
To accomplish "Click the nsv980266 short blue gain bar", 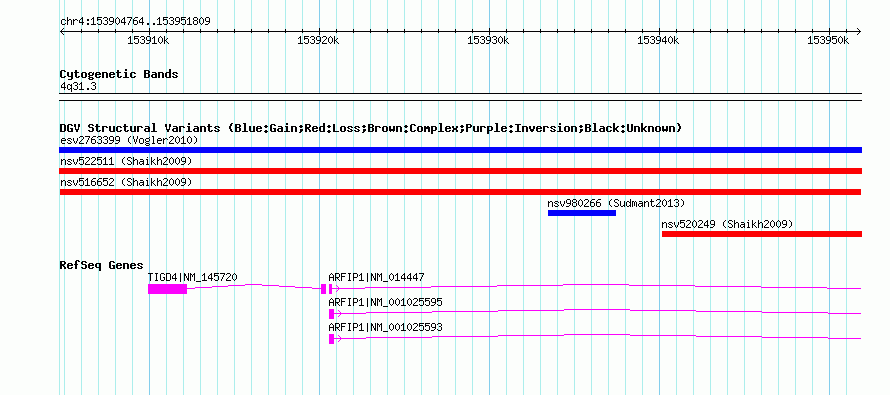I will [x=582, y=213].
